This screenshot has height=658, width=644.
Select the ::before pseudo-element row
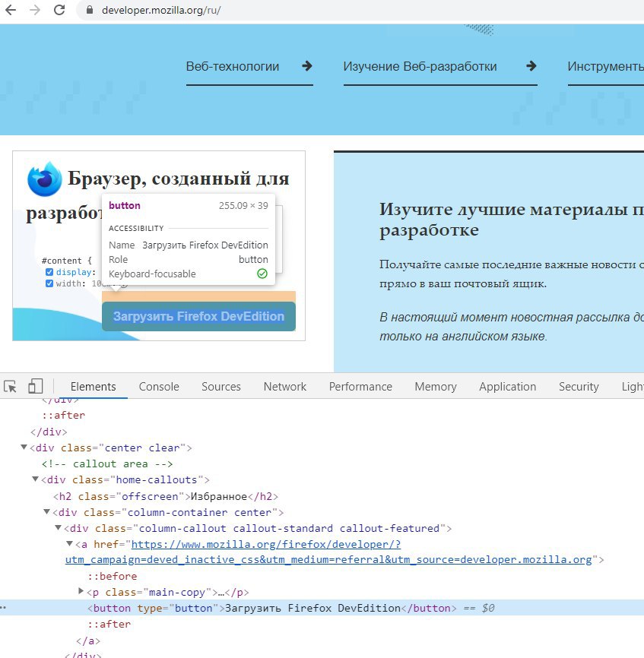point(112,576)
